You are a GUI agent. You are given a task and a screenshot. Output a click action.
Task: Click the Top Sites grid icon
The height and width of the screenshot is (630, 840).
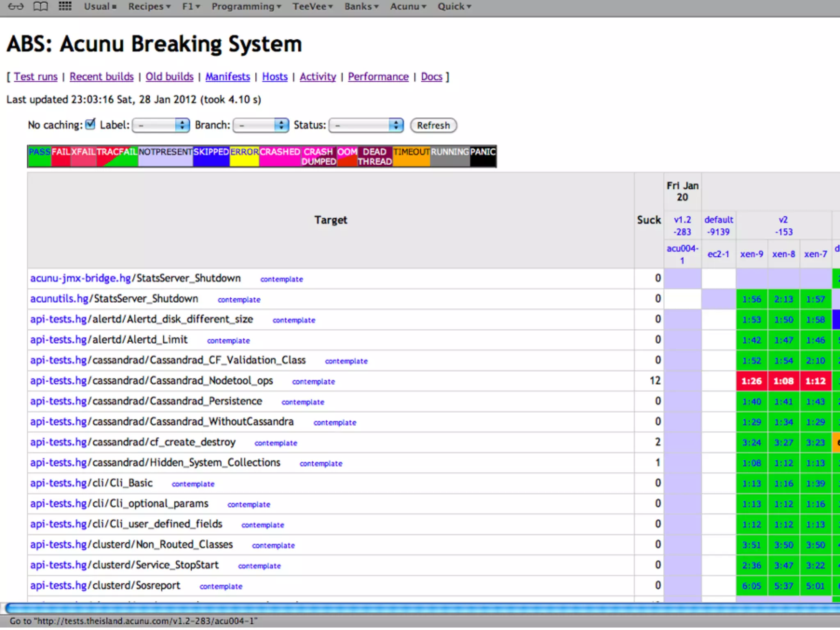tap(65, 6)
